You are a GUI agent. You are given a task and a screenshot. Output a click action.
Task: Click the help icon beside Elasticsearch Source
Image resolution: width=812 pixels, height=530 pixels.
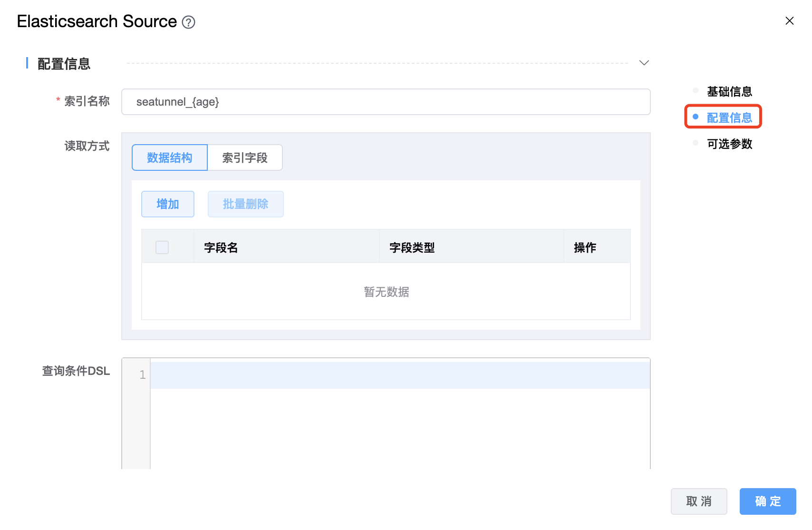click(x=189, y=22)
